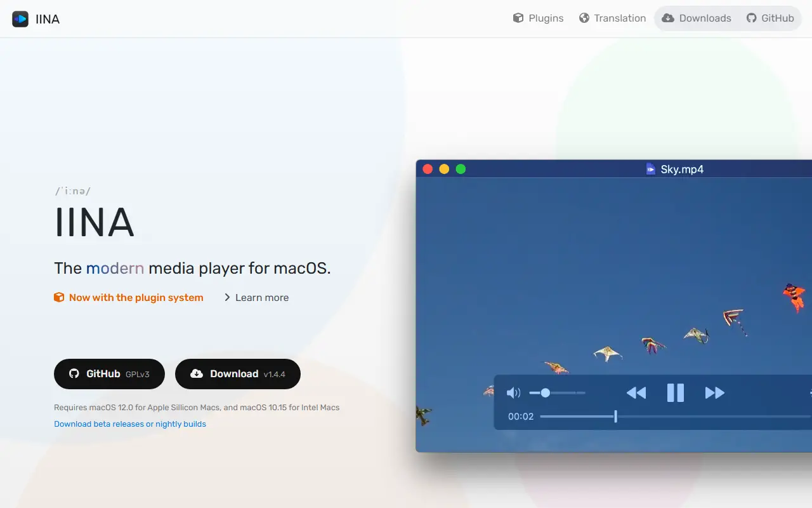
Task: Click the IINA logo icon in header
Action: coord(20,19)
